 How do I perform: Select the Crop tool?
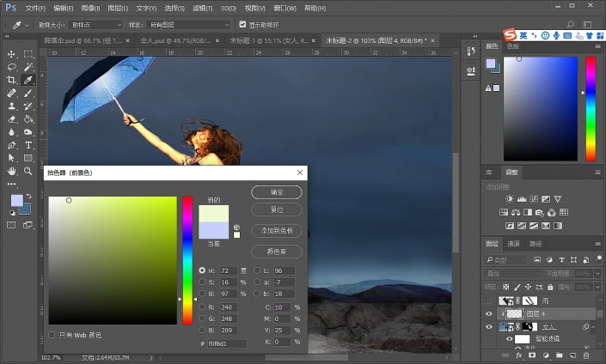point(12,80)
